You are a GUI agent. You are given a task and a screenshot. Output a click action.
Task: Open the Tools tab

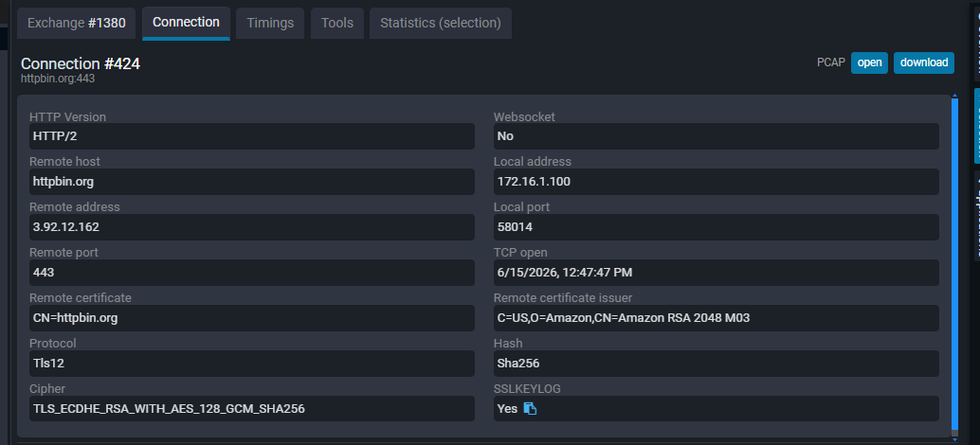pyautogui.click(x=336, y=23)
